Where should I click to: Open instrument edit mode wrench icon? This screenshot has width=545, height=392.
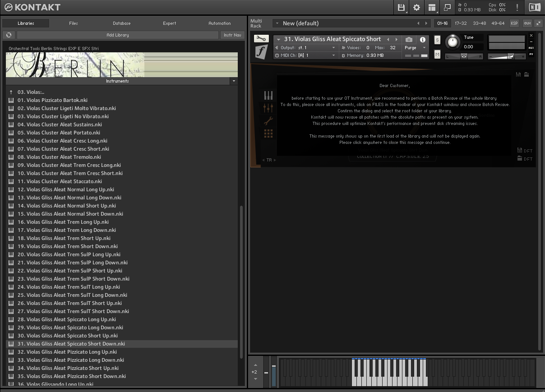(x=261, y=39)
